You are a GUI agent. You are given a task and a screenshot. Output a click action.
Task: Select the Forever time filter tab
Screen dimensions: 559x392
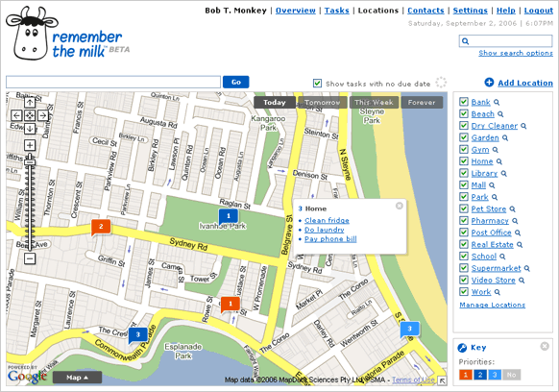(422, 103)
